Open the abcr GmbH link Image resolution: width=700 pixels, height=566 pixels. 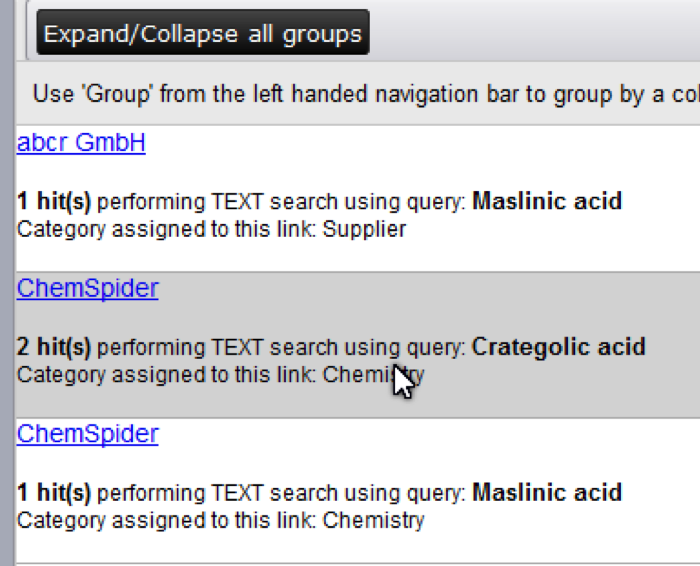pos(81,143)
